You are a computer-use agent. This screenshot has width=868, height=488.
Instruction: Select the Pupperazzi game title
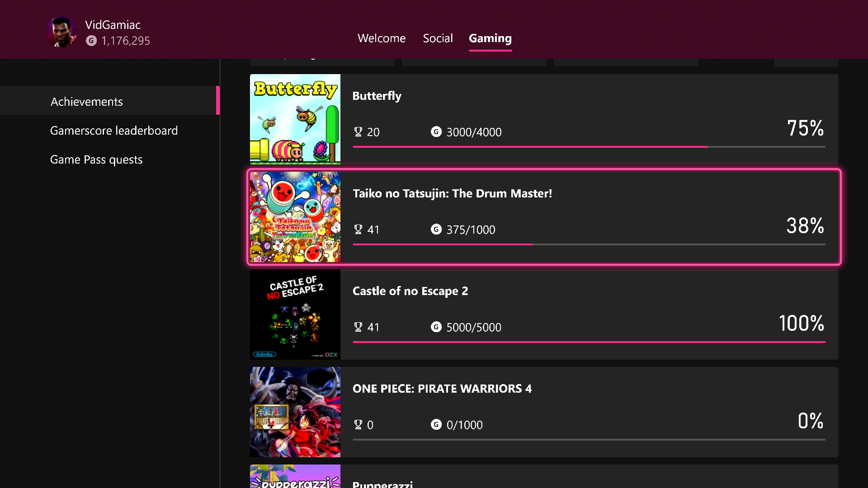(x=382, y=484)
